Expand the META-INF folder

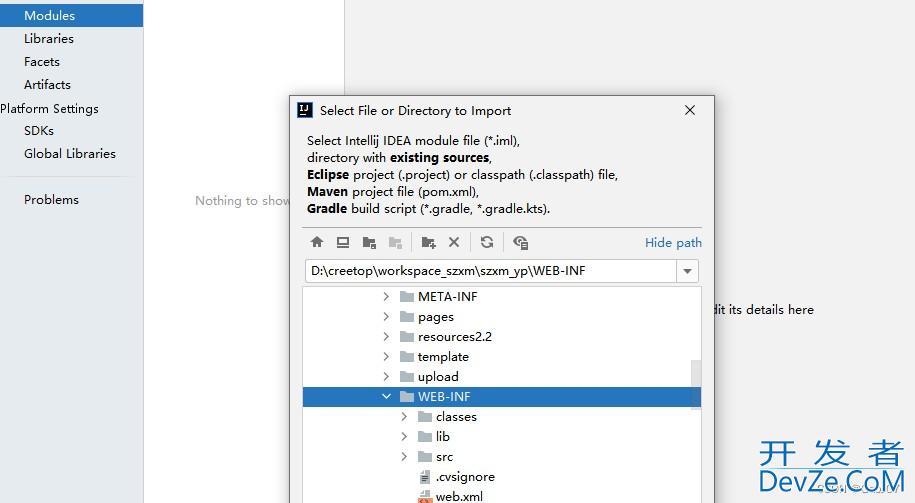tap(387, 297)
